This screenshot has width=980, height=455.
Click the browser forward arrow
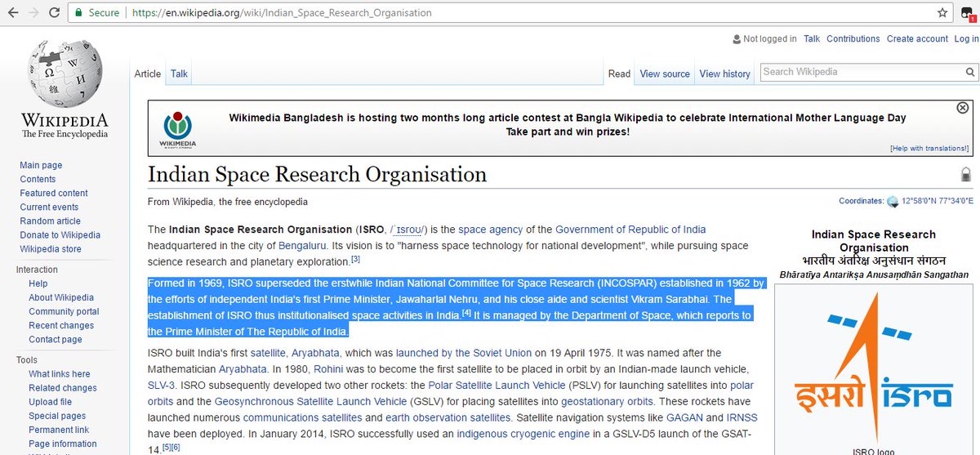click(x=34, y=13)
